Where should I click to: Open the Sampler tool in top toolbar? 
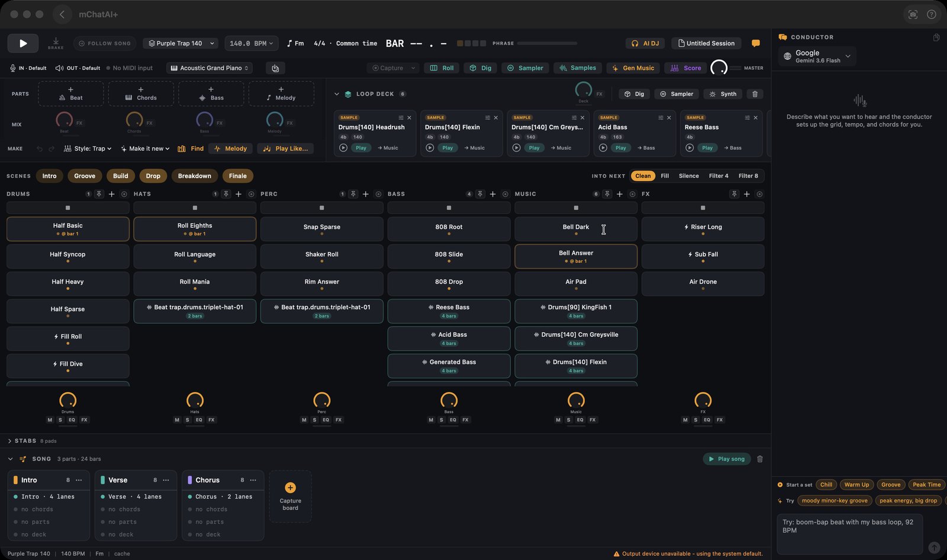(525, 68)
